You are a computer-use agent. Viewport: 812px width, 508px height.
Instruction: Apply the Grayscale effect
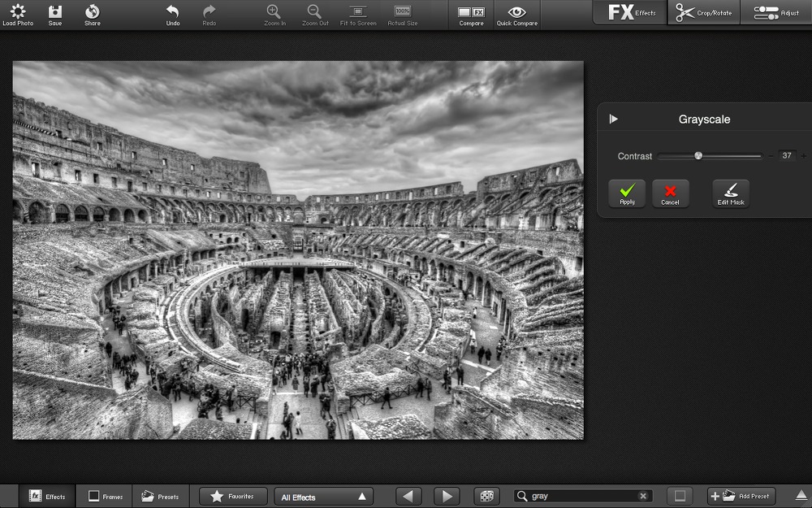pos(627,194)
